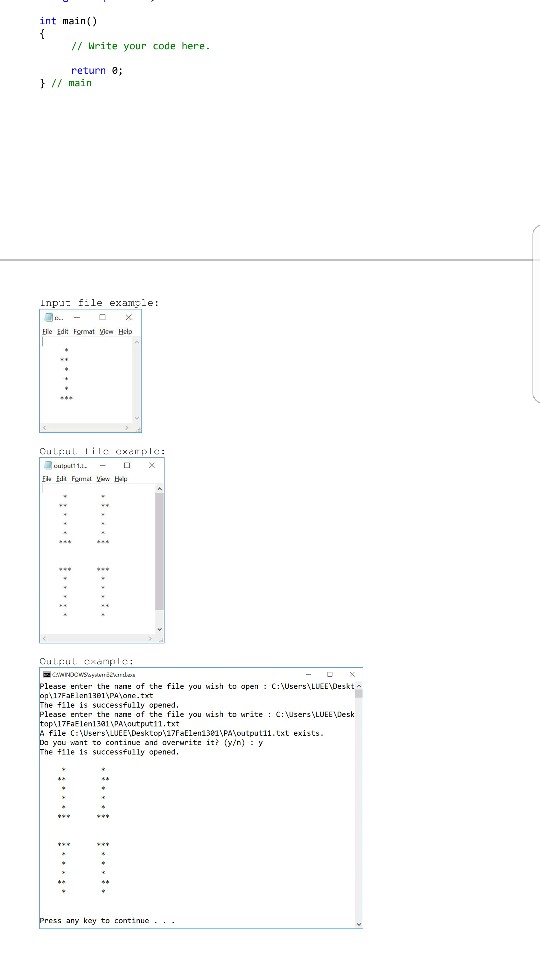Open View menu in input file Notepad
The image size is (540, 960).
pyautogui.click(x=107, y=331)
